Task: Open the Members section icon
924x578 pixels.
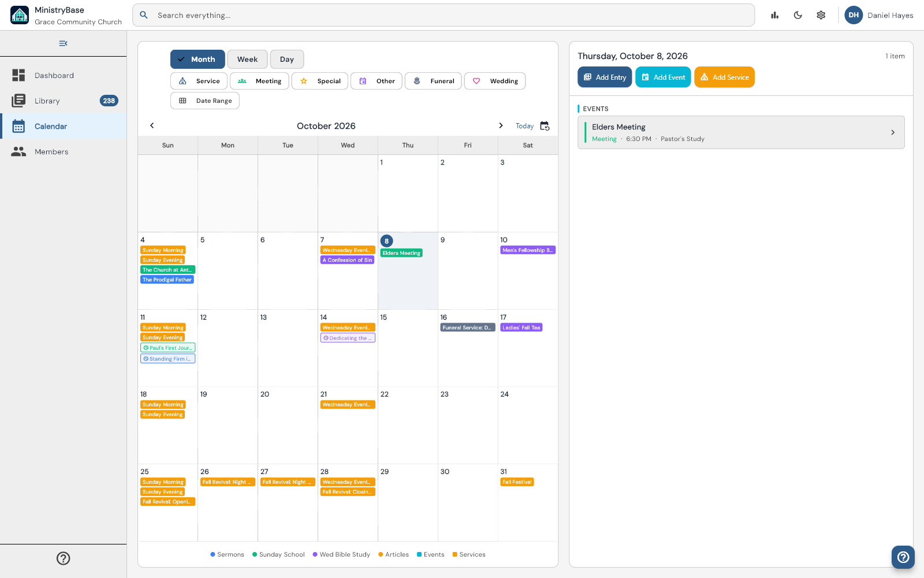Action: [18, 151]
